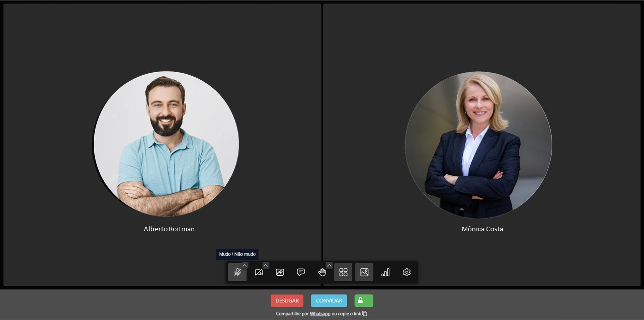This screenshot has width=644, height=320.
Task: Open settings gear icon
Action: (407, 272)
